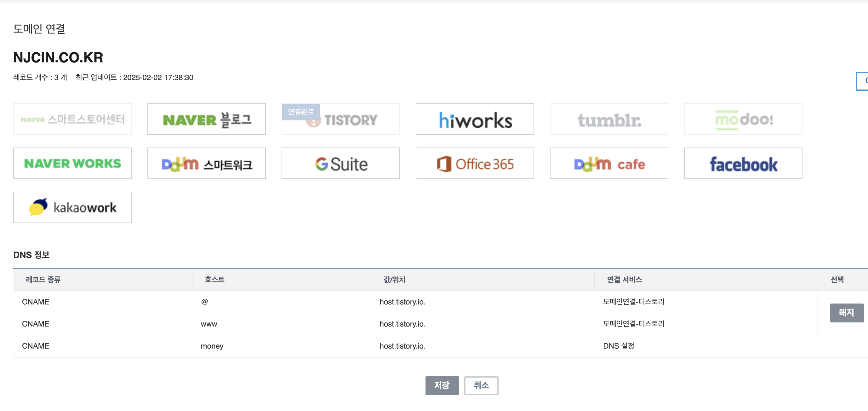Click the money CNAME record row
Image resolution: width=868 pixels, height=411 pixels.
(212, 346)
